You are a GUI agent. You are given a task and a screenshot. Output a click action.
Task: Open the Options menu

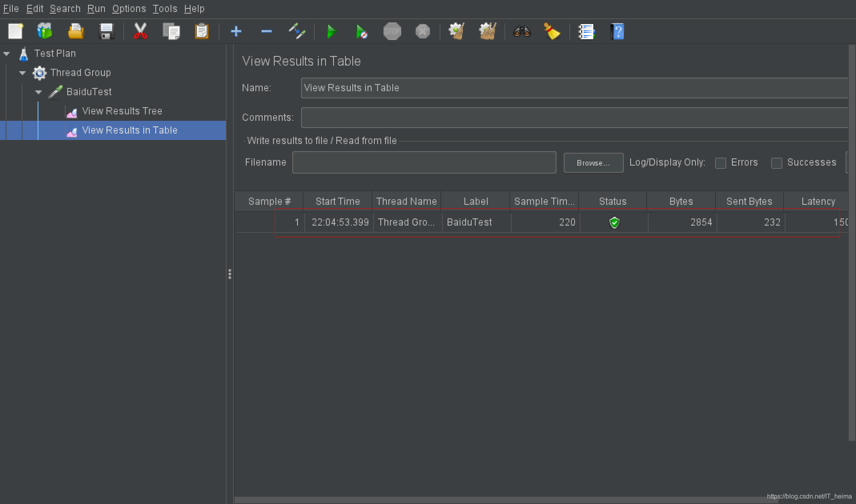pyautogui.click(x=129, y=8)
